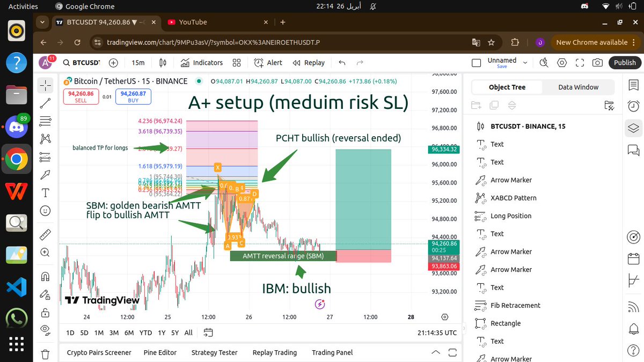This screenshot has height=362, width=644.
Task: Open manage drawings in Object Tree
Action: (608, 105)
